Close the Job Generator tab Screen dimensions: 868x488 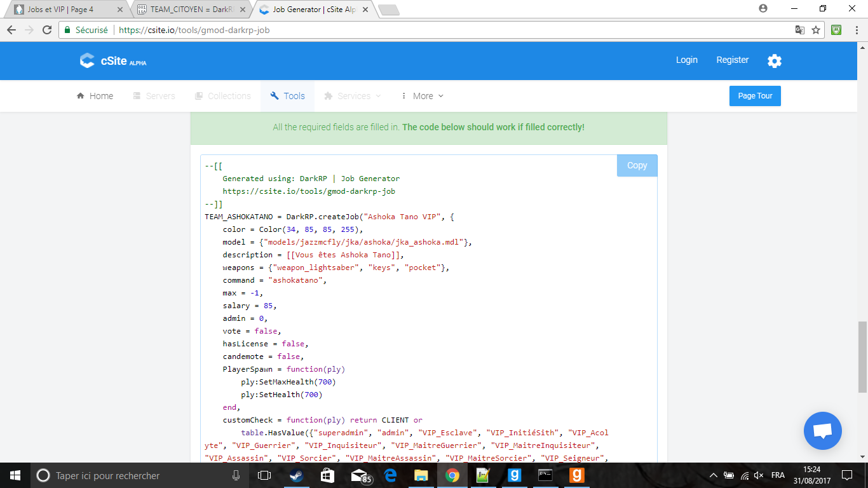click(365, 10)
